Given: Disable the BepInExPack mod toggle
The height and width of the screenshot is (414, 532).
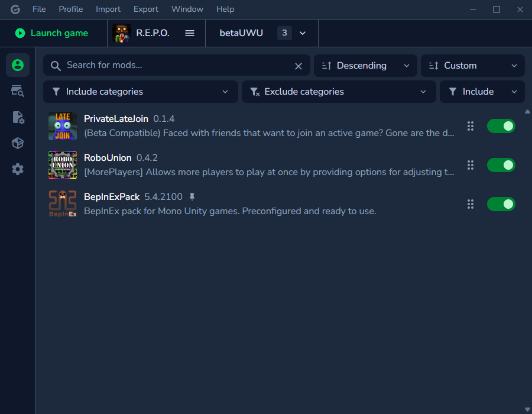Looking at the screenshot, I should (501, 204).
